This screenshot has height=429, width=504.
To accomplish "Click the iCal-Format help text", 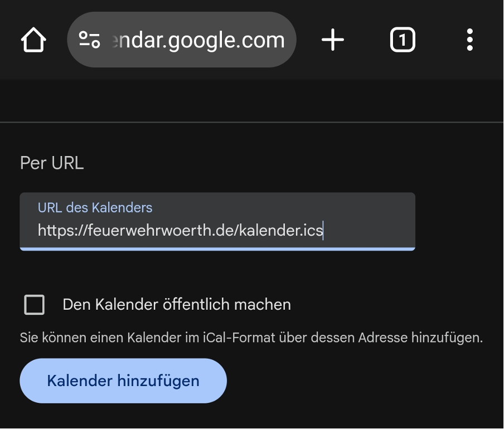I will click(x=251, y=338).
